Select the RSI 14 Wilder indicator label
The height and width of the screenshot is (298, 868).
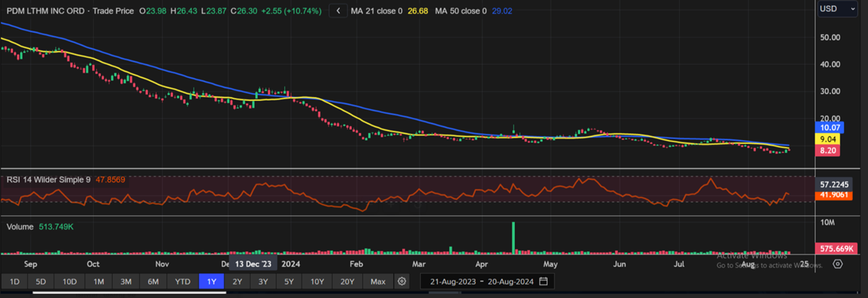[x=49, y=180]
